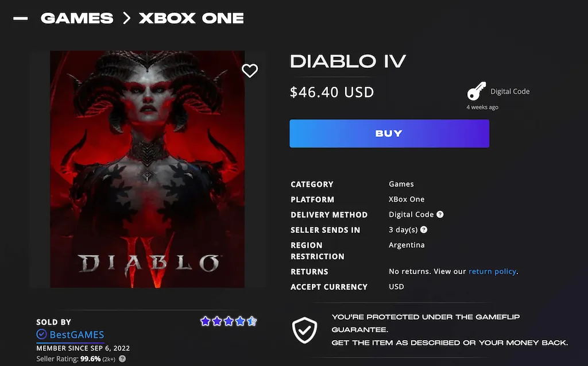The width and height of the screenshot is (588, 366).
Task: Go to the XBOX ONE breadcrumb
Action: 191,18
